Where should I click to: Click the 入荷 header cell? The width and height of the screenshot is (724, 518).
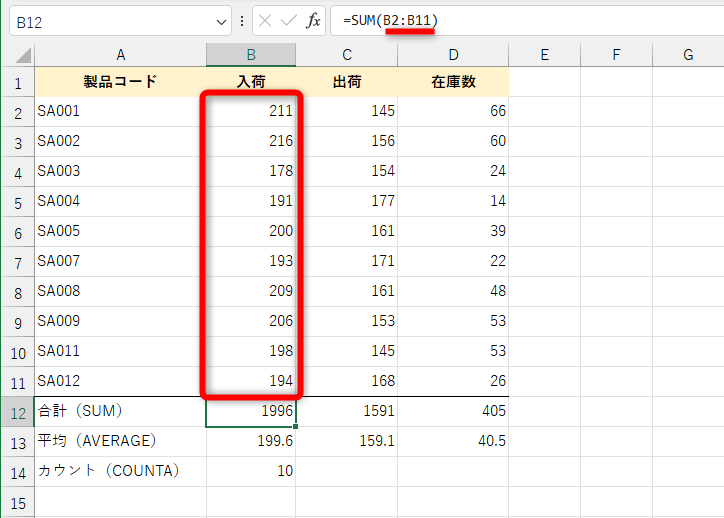coord(251,82)
